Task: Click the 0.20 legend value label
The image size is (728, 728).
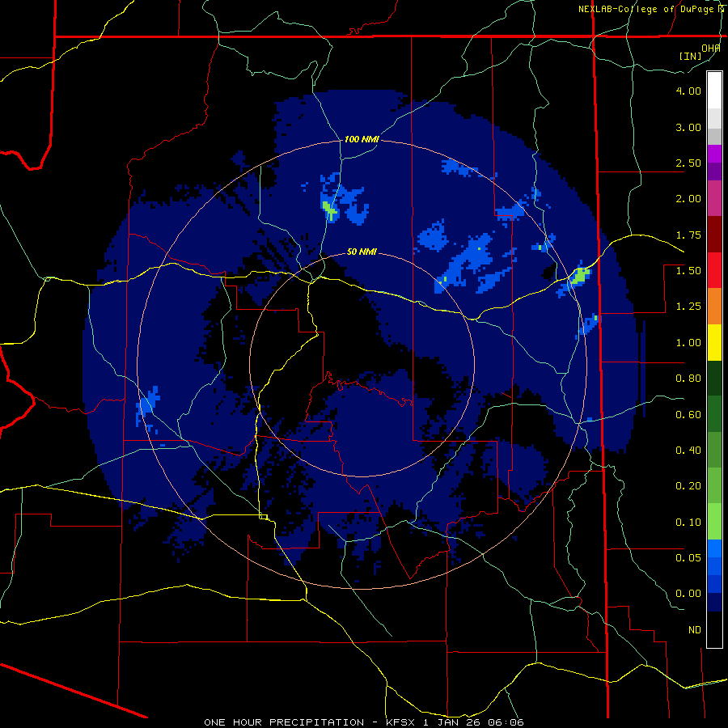Action: click(688, 486)
